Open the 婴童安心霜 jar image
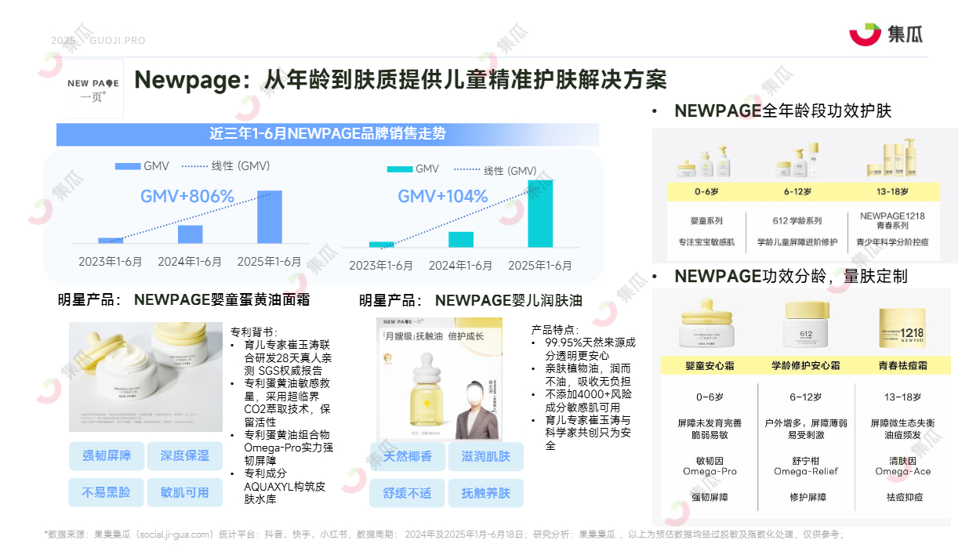 707,323
